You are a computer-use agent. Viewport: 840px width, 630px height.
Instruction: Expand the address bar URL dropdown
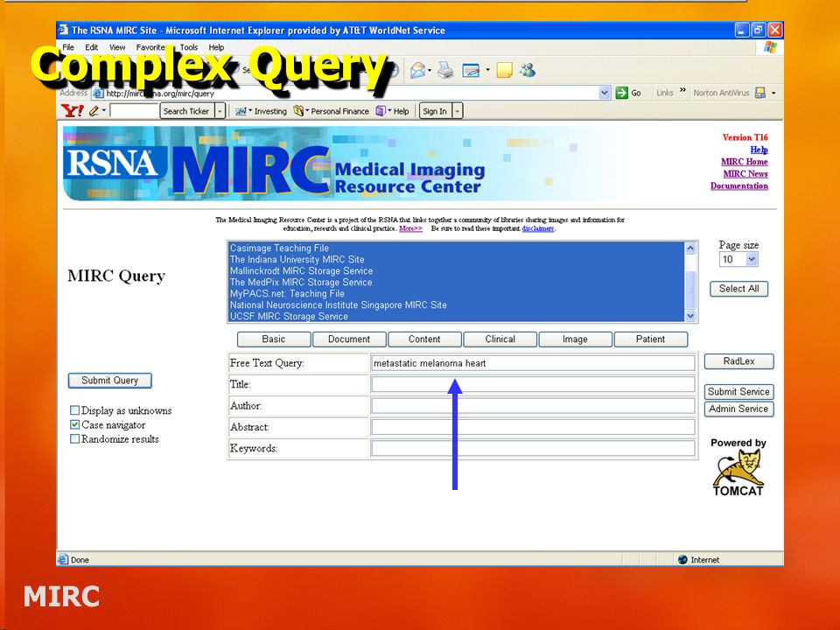605,93
